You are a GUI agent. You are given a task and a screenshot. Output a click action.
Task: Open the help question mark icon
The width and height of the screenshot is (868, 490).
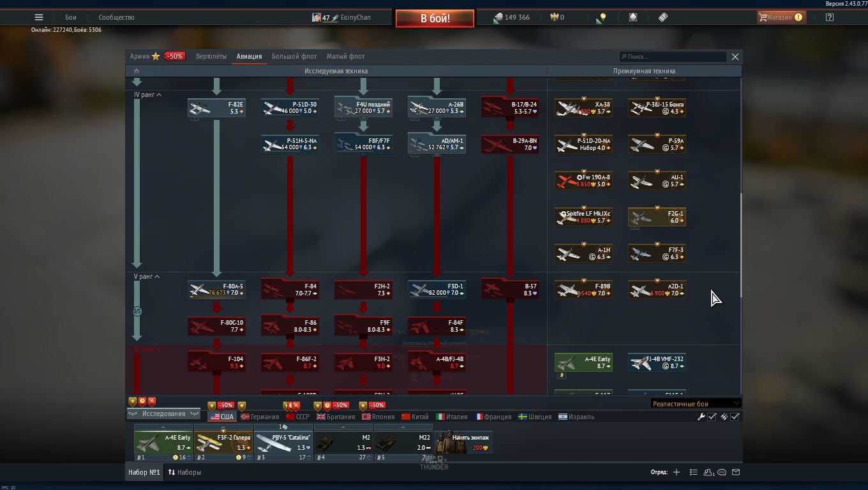830,18
